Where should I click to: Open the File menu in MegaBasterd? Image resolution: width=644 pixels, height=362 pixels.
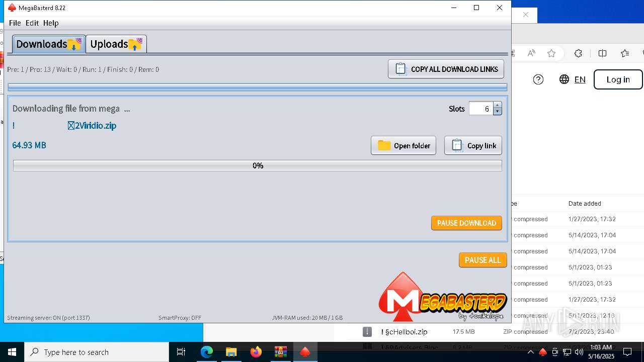(15, 23)
